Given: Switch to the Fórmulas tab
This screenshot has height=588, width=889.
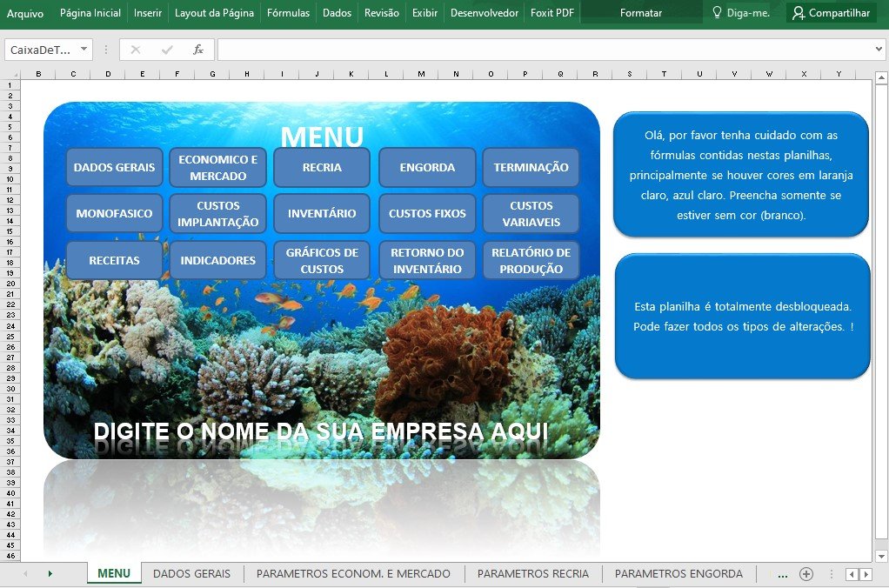Looking at the screenshot, I should pyautogui.click(x=288, y=12).
